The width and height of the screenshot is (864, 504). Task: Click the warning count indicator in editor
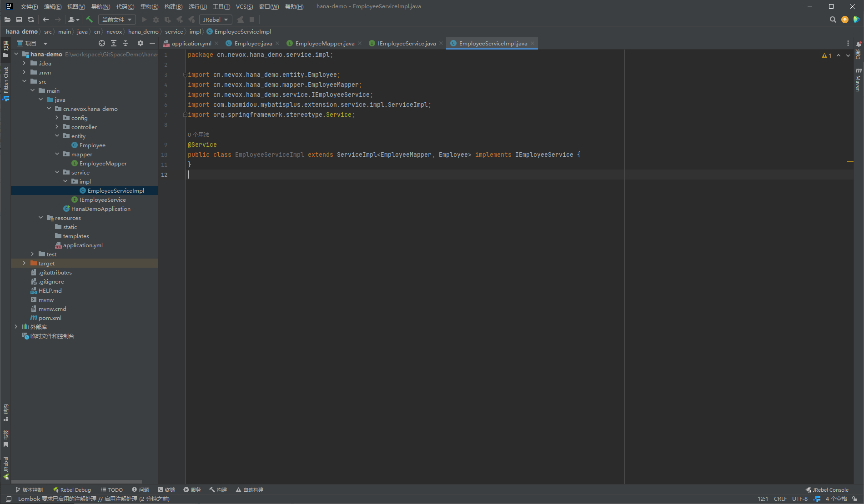click(827, 55)
